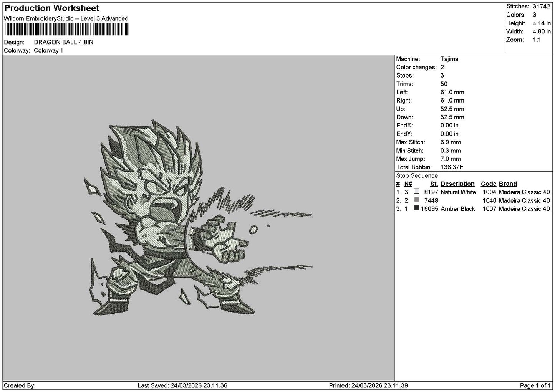Click the 'Color changes:' label
The height and width of the screenshot is (392, 555).
(x=416, y=67)
